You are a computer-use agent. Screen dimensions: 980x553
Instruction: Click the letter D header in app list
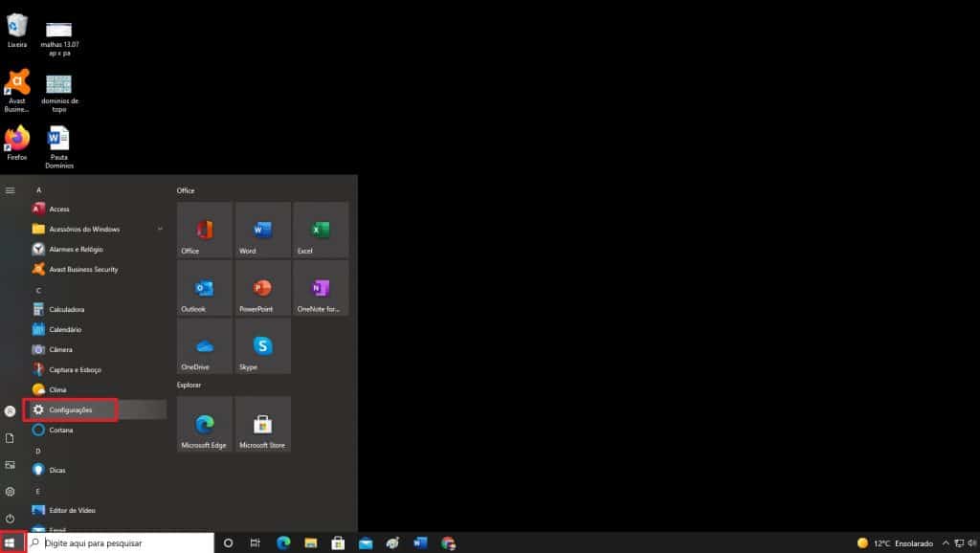click(x=38, y=452)
